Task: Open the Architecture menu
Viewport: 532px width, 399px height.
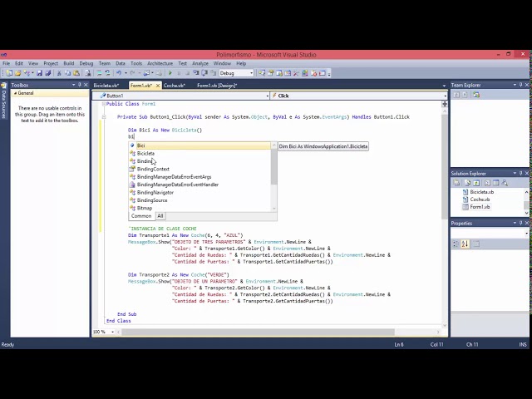Action: click(160, 63)
